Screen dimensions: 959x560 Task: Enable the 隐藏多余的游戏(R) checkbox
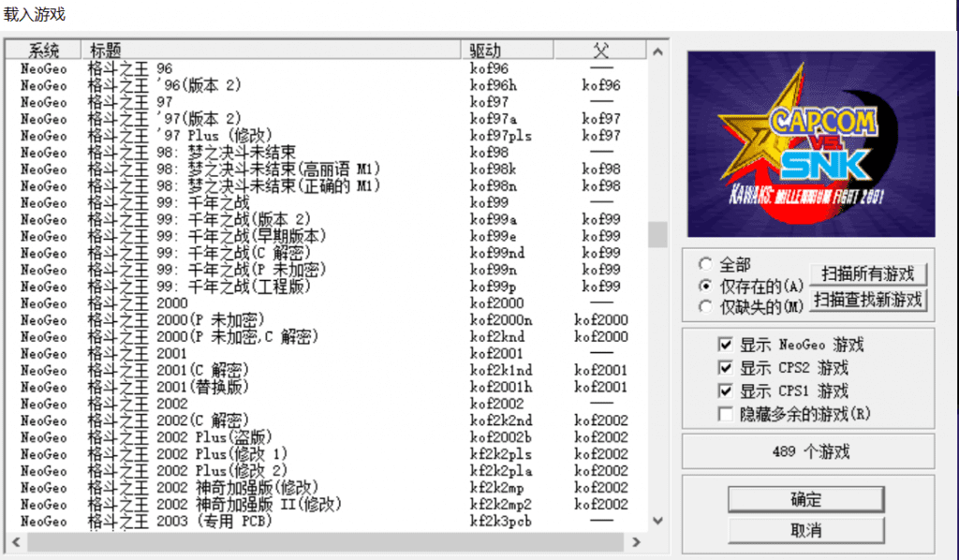click(726, 412)
